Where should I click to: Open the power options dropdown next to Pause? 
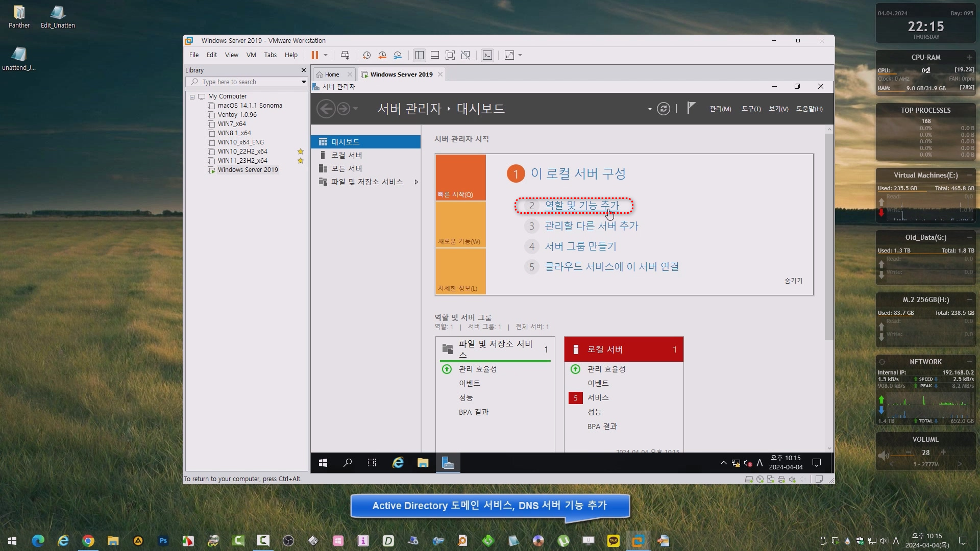326,55
